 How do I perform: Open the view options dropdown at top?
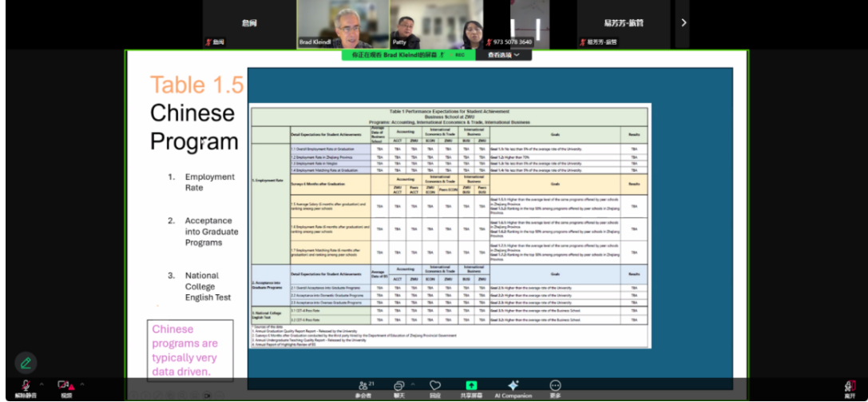pyautogui.click(x=504, y=55)
